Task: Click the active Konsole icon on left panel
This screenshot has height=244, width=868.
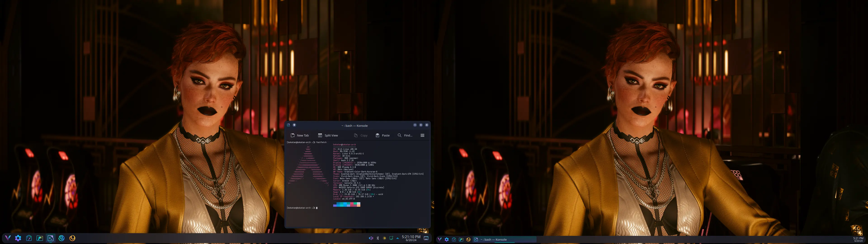Action: click(x=51, y=238)
